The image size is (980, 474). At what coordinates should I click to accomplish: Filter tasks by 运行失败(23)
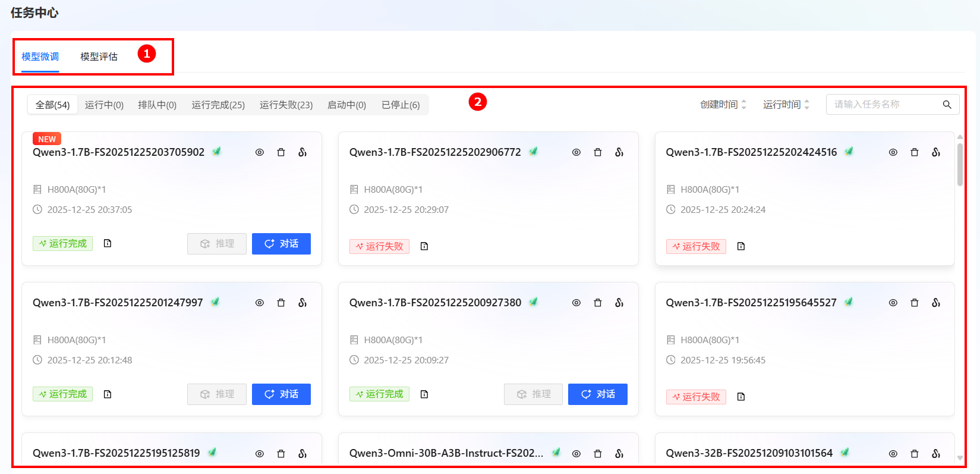coord(286,105)
